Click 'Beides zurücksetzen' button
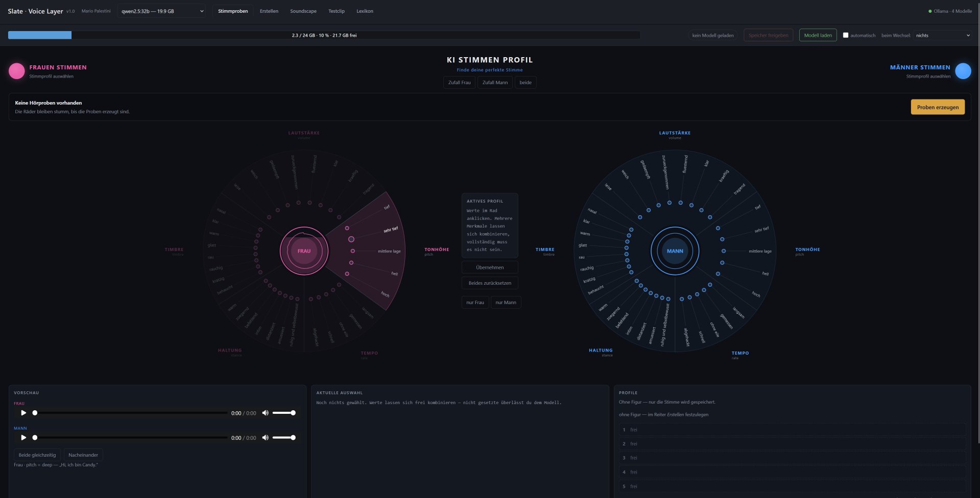Image resolution: width=980 pixels, height=498 pixels. click(490, 283)
